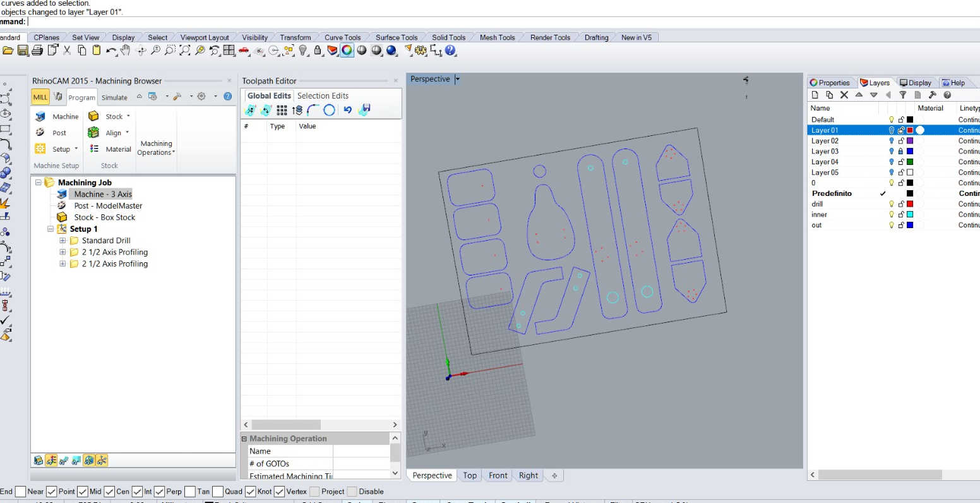980x503 pixels.
Task: Click the Open file folder icon
Action: click(8, 51)
